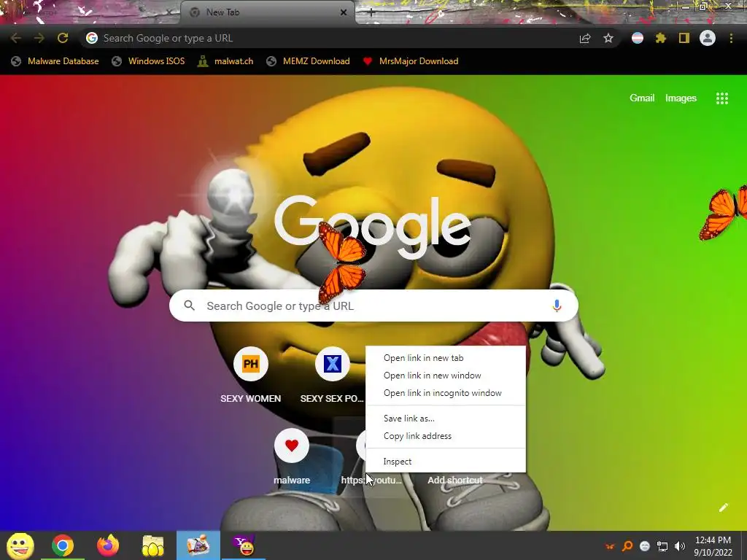This screenshot has height=560, width=747.
Task: Select the highlighted paint taskbar app
Action: pos(198,545)
